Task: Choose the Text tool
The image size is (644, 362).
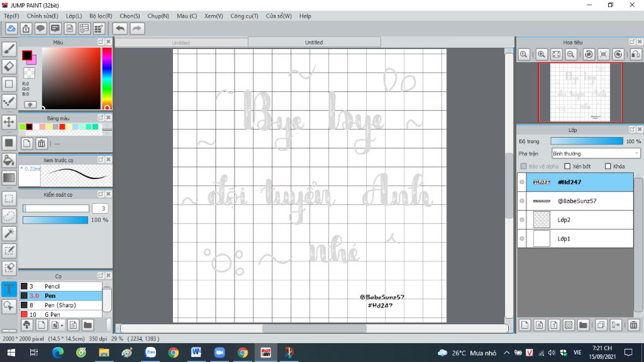Action: click(9, 288)
